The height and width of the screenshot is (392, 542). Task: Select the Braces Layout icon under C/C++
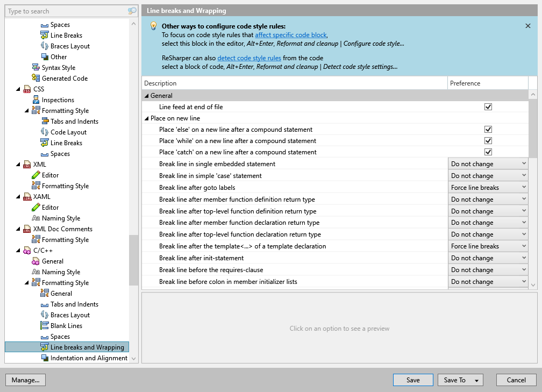[44, 315]
